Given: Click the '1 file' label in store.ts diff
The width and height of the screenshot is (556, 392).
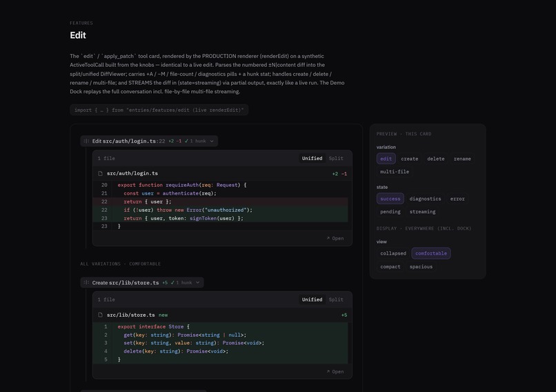Looking at the screenshot, I should 106,300.
